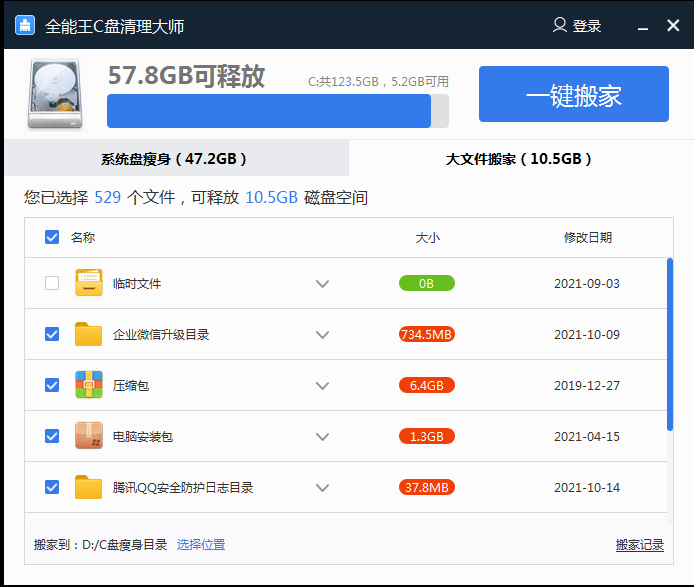The width and height of the screenshot is (694, 587).
Task: Open 选择位置 link to choose destination
Action: click(x=201, y=545)
